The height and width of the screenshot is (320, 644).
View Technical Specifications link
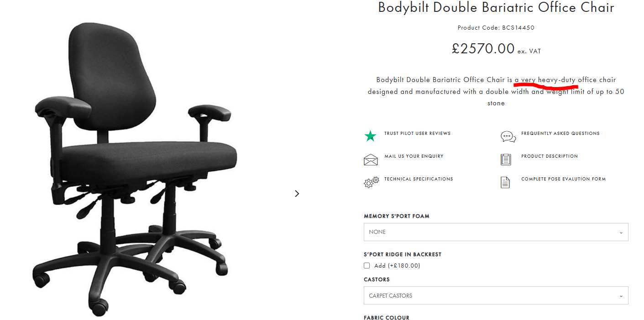(x=419, y=179)
